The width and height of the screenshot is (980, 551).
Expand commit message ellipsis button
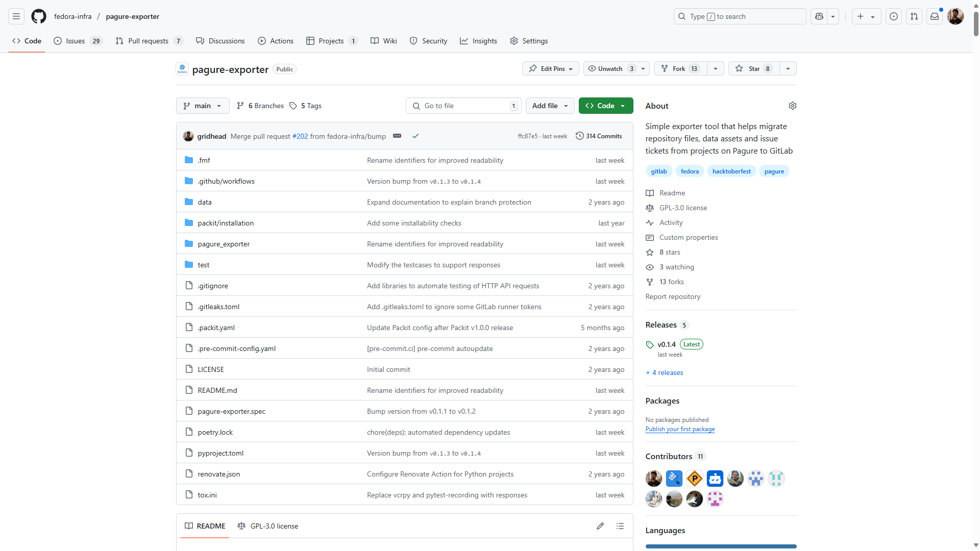pyautogui.click(x=397, y=136)
